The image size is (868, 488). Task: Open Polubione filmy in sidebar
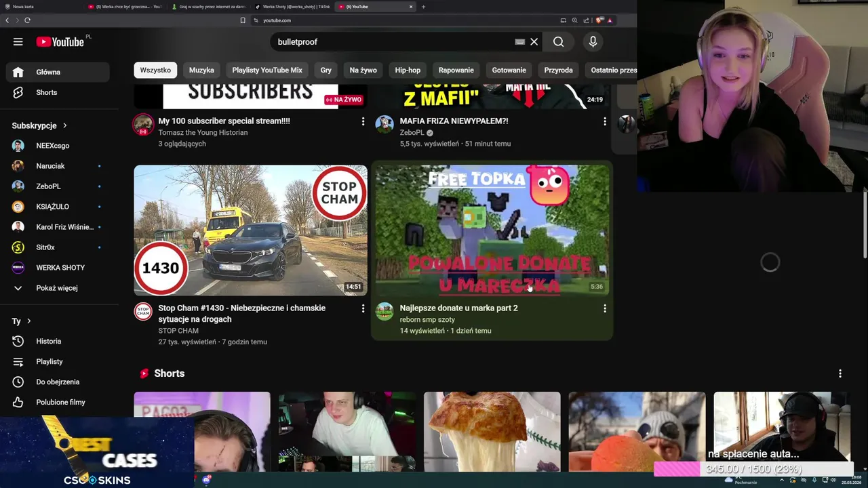click(x=58, y=402)
